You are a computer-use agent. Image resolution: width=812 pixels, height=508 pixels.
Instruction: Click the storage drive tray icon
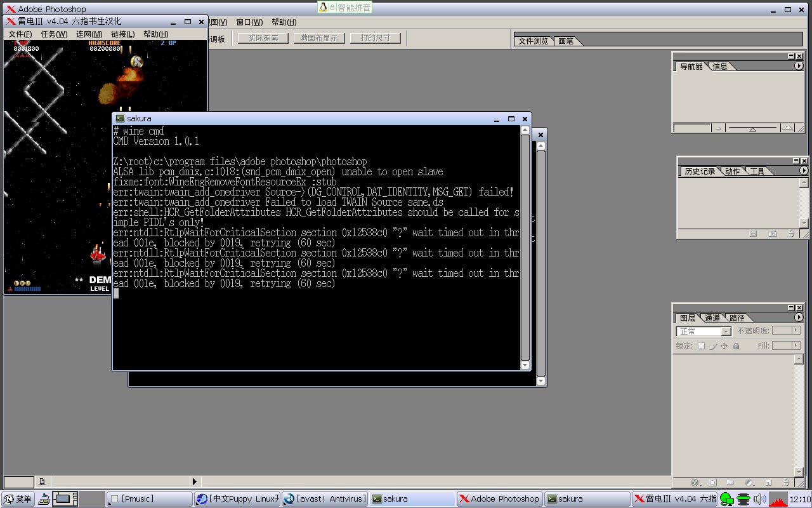click(x=743, y=499)
